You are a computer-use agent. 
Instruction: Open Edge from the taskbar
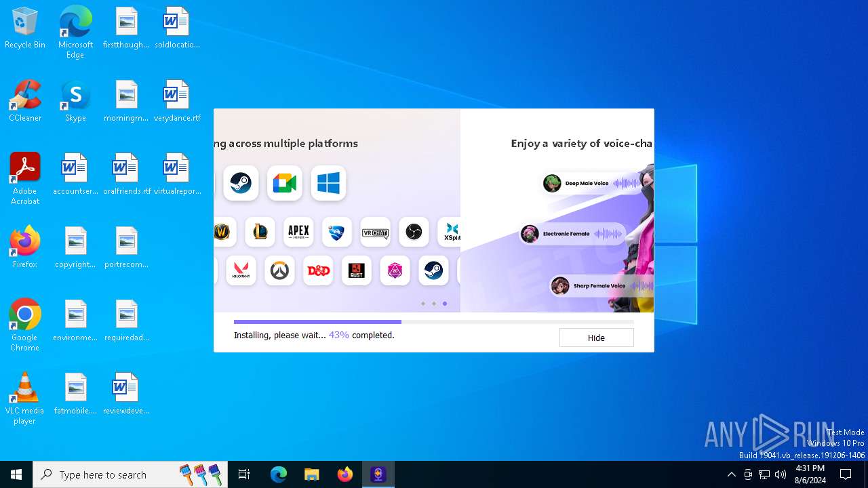coord(279,474)
